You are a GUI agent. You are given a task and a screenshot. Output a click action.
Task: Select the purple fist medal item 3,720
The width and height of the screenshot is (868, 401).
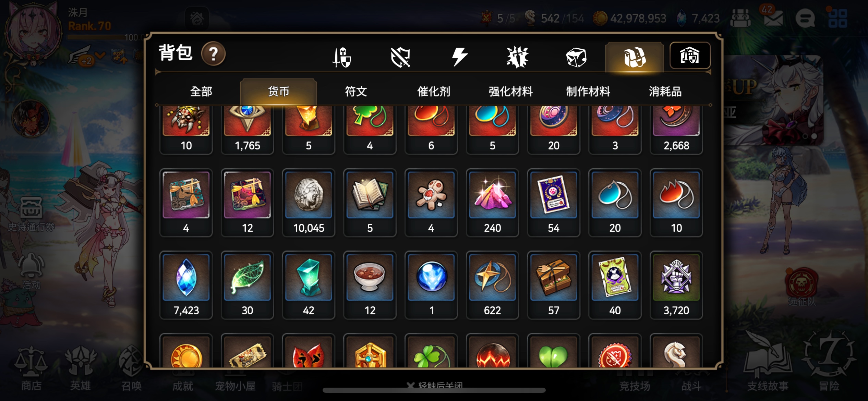(676, 285)
